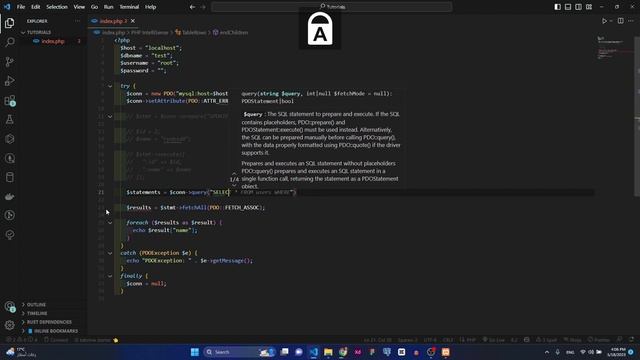This screenshot has width=640, height=360.
Task: Close the index.php editor tab
Action: pos(133,21)
